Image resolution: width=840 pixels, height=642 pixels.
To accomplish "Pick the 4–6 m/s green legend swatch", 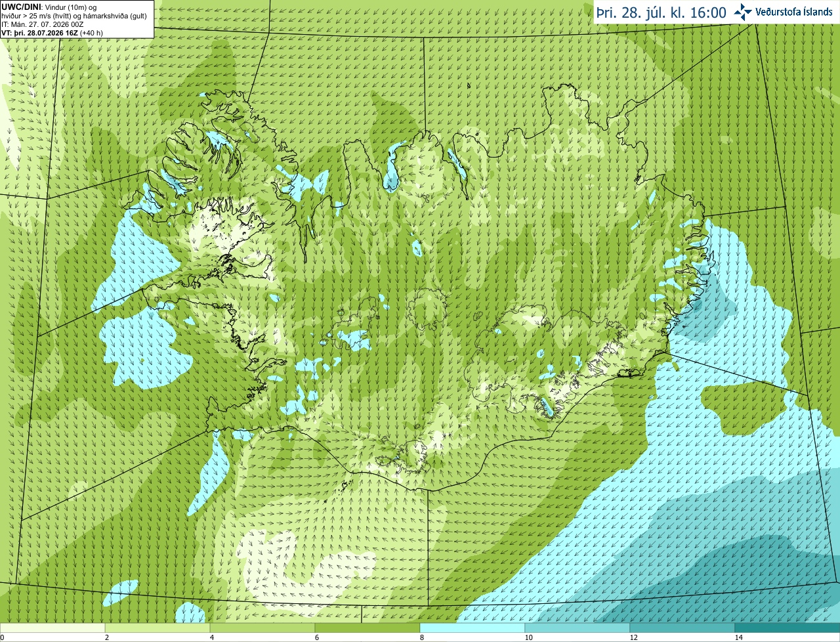I will coord(262,628).
